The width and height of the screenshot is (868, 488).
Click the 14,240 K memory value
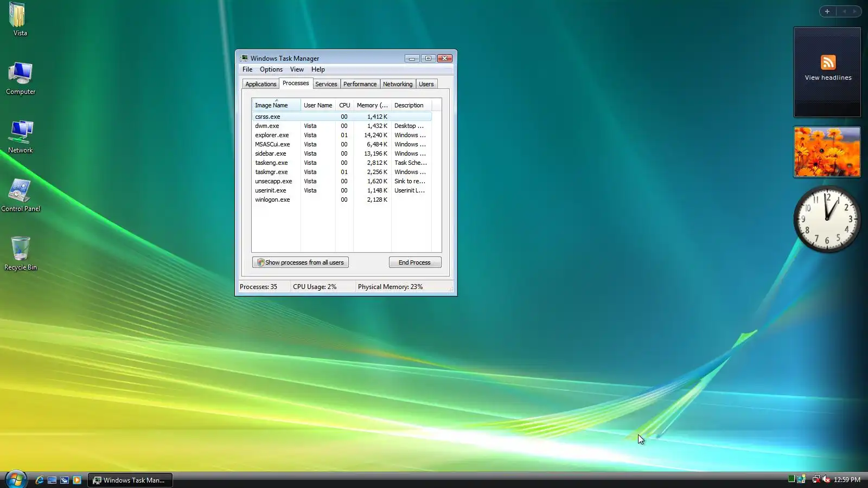[x=376, y=135]
